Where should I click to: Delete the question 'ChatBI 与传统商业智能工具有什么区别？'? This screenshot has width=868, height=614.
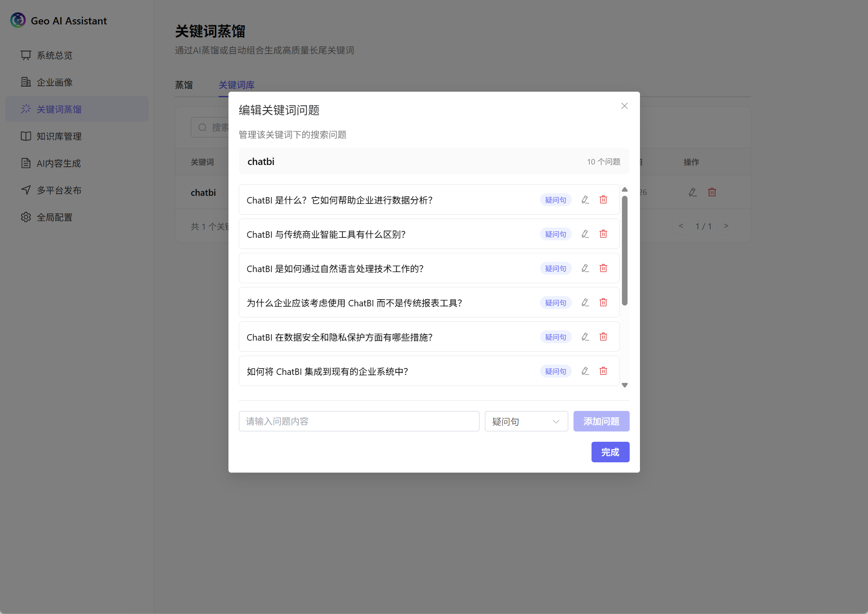click(603, 234)
